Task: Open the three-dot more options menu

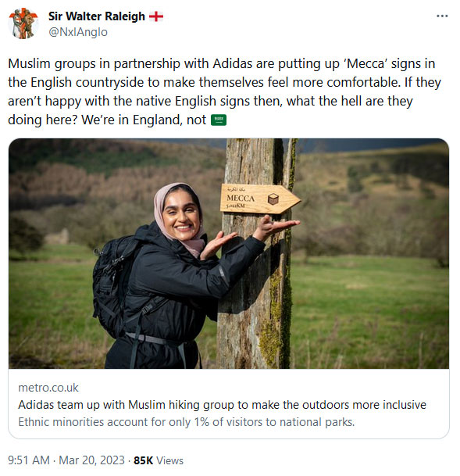Action: click(442, 16)
